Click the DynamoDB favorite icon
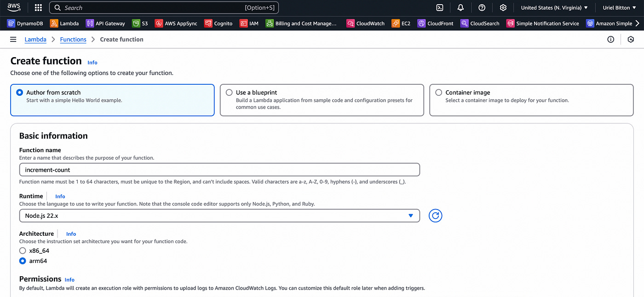 point(11,23)
